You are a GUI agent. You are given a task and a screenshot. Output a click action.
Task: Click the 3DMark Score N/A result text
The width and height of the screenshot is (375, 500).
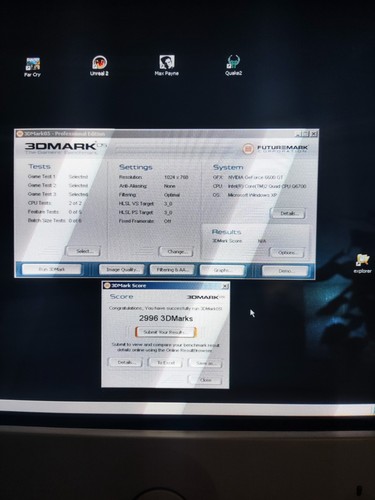click(x=239, y=241)
